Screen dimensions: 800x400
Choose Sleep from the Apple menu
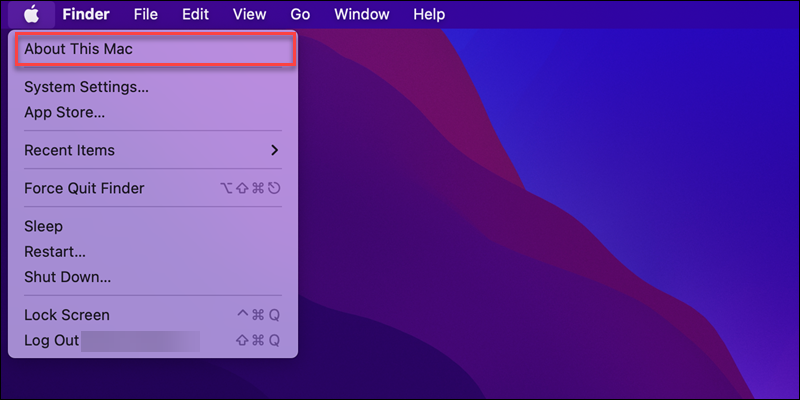(x=154, y=227)
